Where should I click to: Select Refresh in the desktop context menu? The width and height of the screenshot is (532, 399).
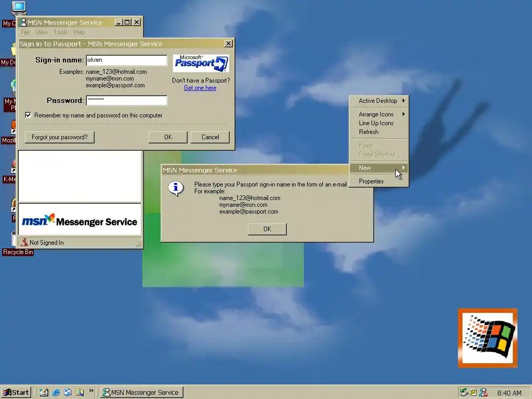379,132
